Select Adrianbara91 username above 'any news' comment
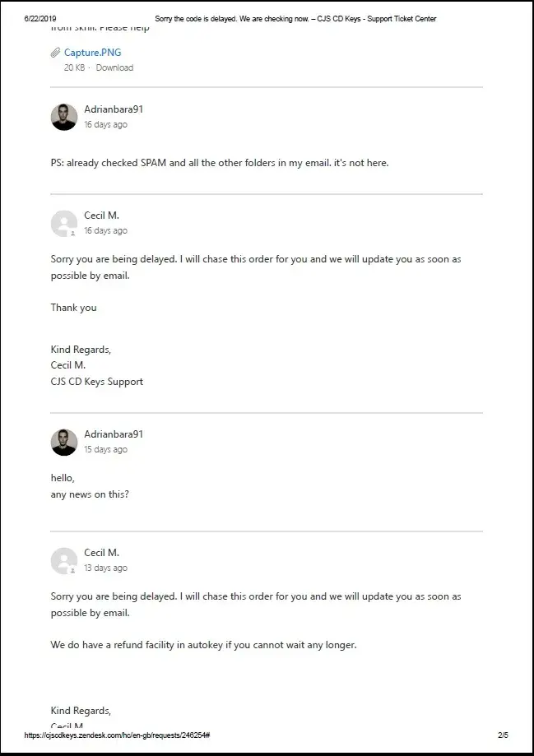The height and width of the screenshot is (756, 534). point(114,434)
